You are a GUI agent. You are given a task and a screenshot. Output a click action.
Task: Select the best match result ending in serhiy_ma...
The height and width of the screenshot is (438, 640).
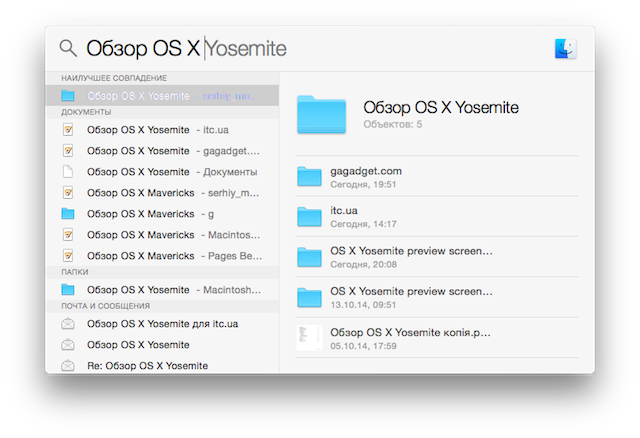162,96
